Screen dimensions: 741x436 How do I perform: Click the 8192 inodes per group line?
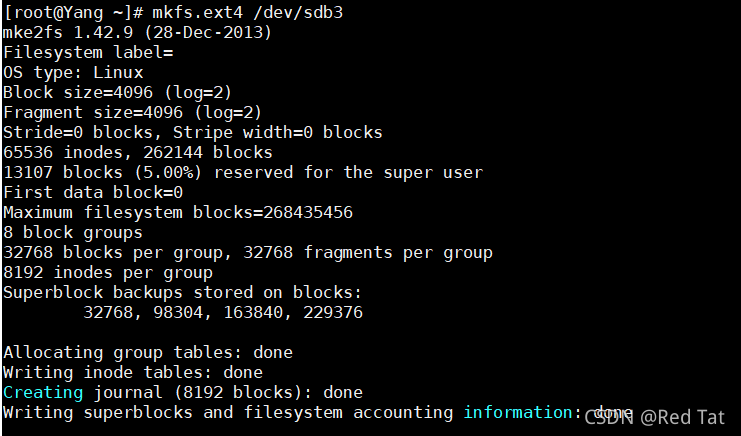pos(108,273)
